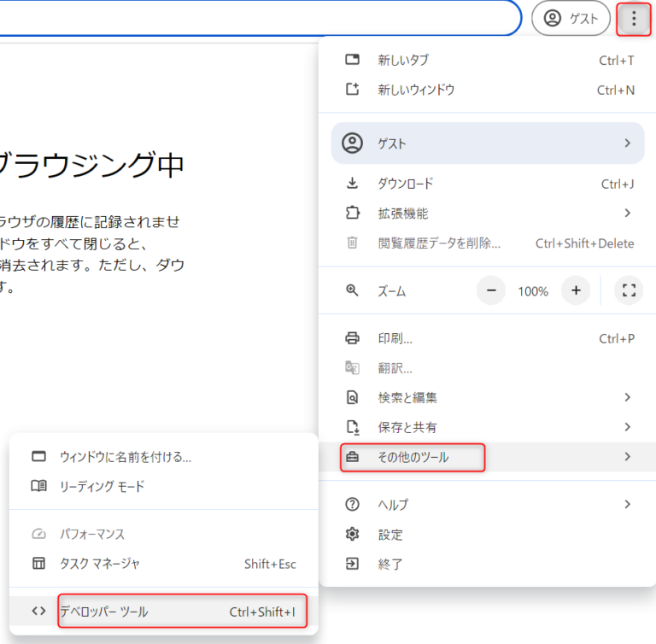Select デベロッパー ツール in the submenu
Image resolution: width=656 pixels, height=644 pixels.
click(164, 612)
